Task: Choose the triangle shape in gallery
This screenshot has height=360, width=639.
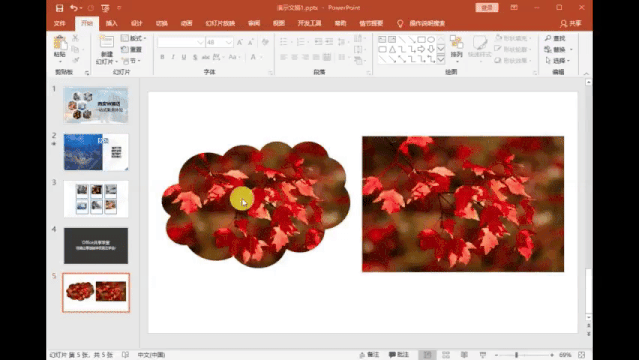Action: (x=392, y=49)
